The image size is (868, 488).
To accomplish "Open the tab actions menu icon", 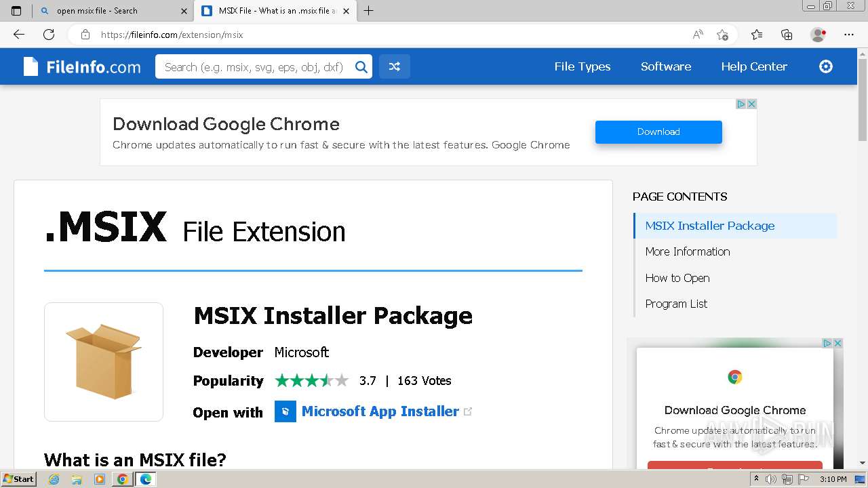I will click(x=16, y=11).
